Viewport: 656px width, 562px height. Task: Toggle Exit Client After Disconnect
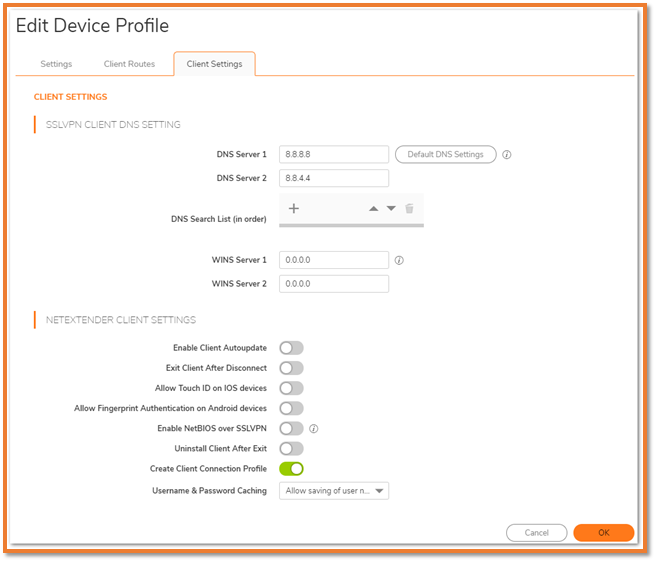coord(291,368)
